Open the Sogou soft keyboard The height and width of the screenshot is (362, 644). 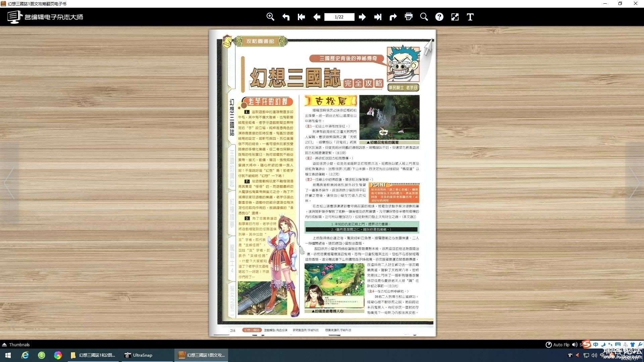(618, 344)
